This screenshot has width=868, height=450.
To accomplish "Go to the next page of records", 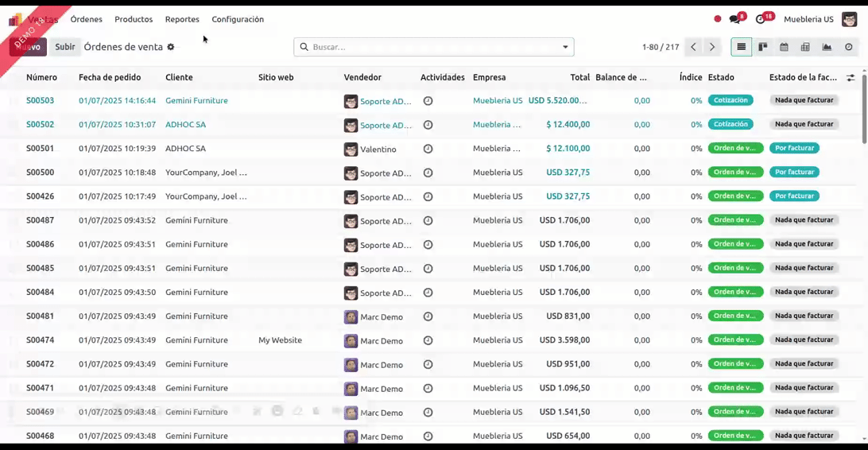I will click(712, 47).
